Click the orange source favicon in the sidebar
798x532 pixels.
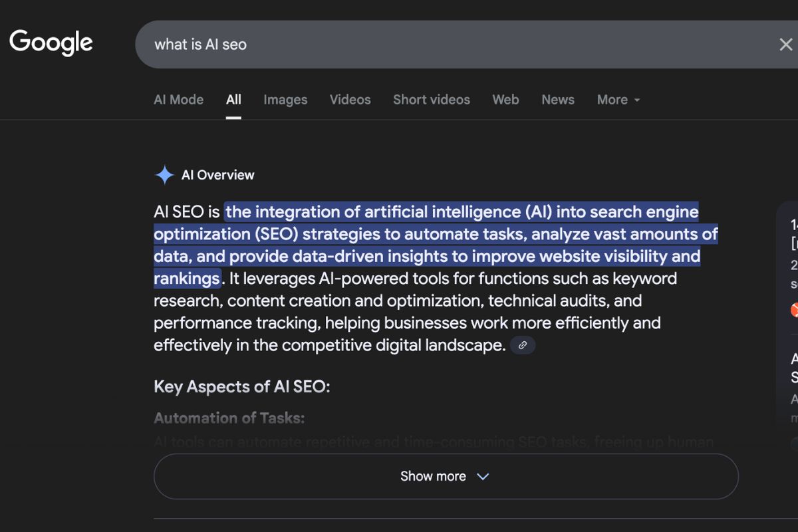[x=795, y=309]
